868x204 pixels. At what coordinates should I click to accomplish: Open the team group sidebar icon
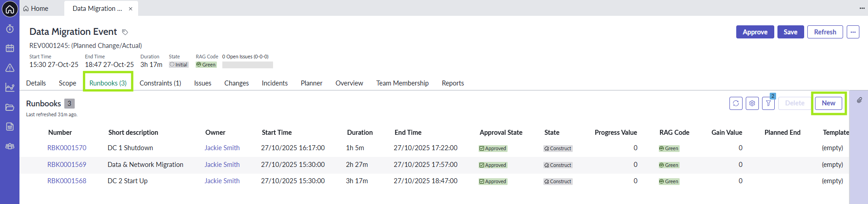[10, 146]
